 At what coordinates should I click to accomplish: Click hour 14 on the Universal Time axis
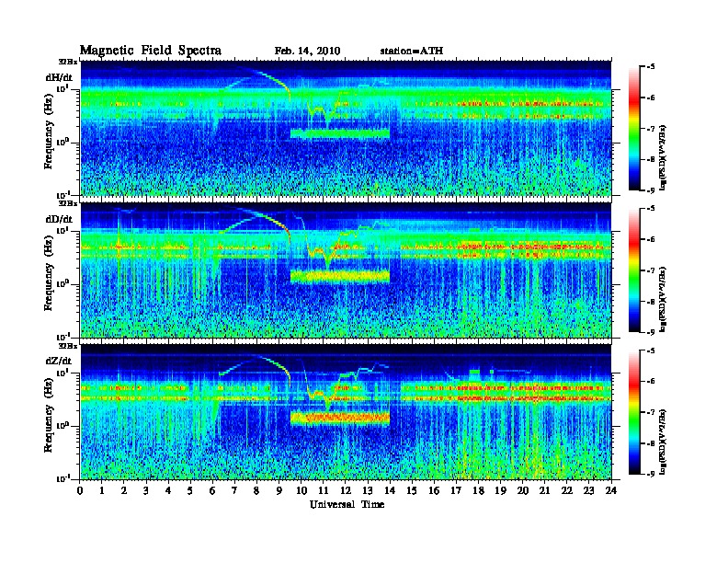pos(390,490)
